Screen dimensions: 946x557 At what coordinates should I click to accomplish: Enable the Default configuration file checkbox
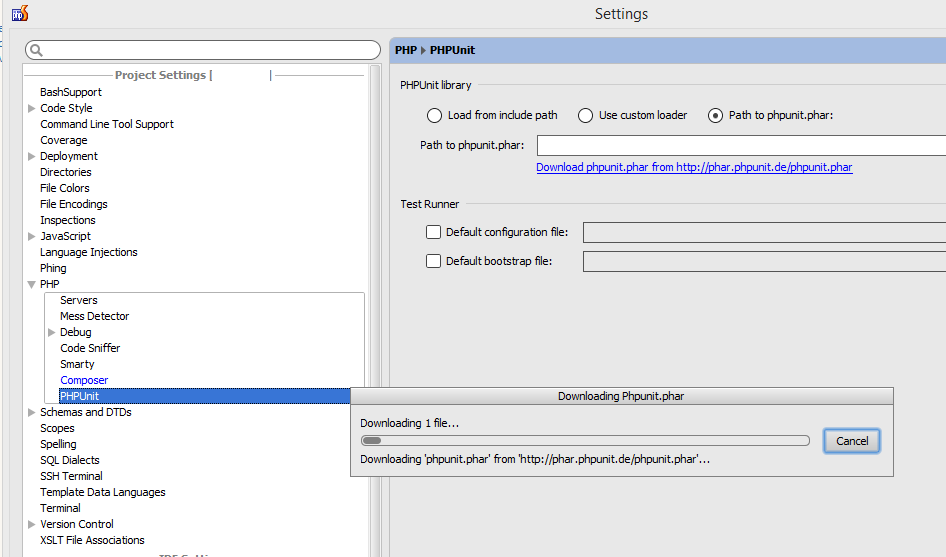point(433,232)
